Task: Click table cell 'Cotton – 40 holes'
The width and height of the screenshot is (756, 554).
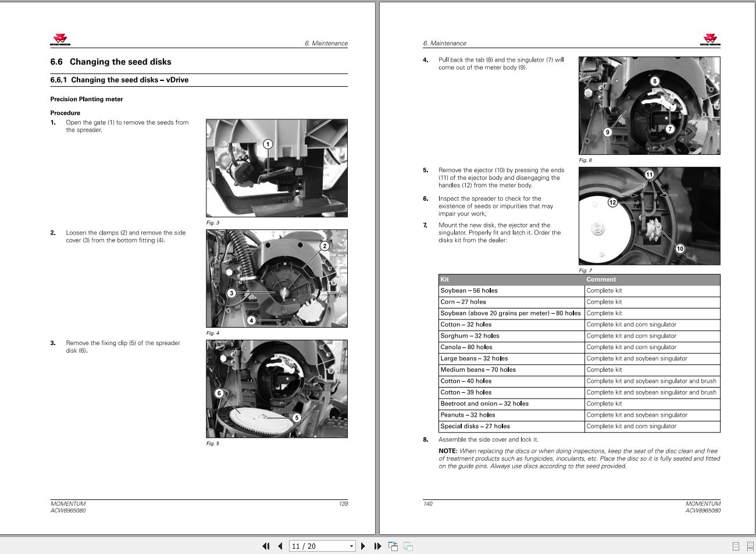Action: (466, 381)
